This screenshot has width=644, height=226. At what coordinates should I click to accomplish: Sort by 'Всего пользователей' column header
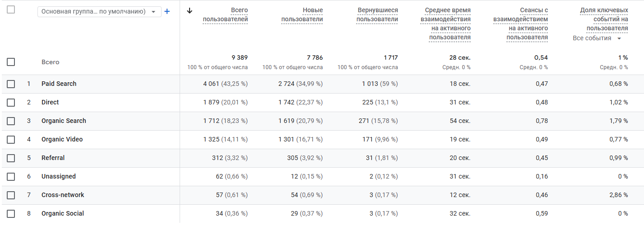tap(225, 15)
